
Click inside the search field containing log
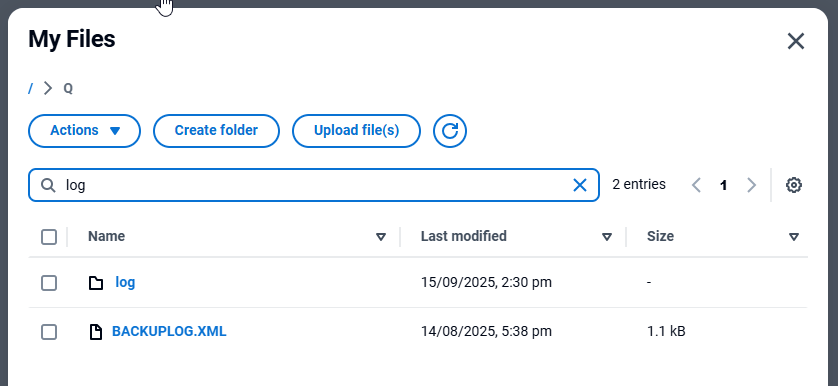314,185
